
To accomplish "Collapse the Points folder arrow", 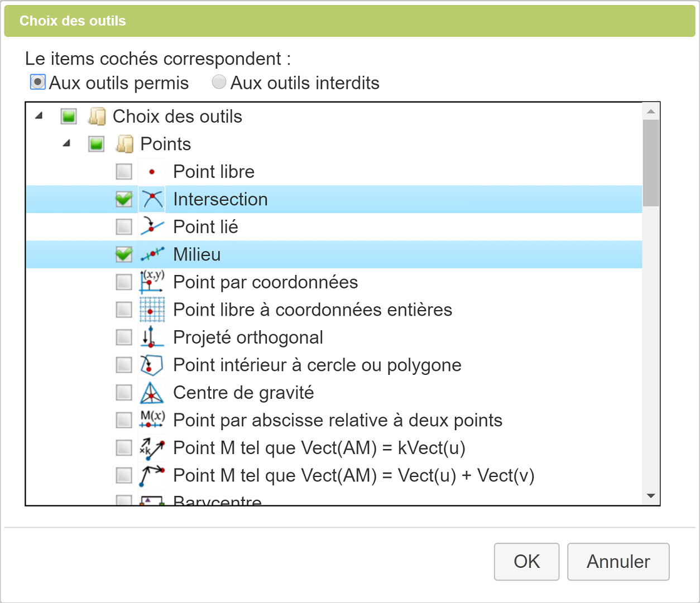I will click(66, 143).
